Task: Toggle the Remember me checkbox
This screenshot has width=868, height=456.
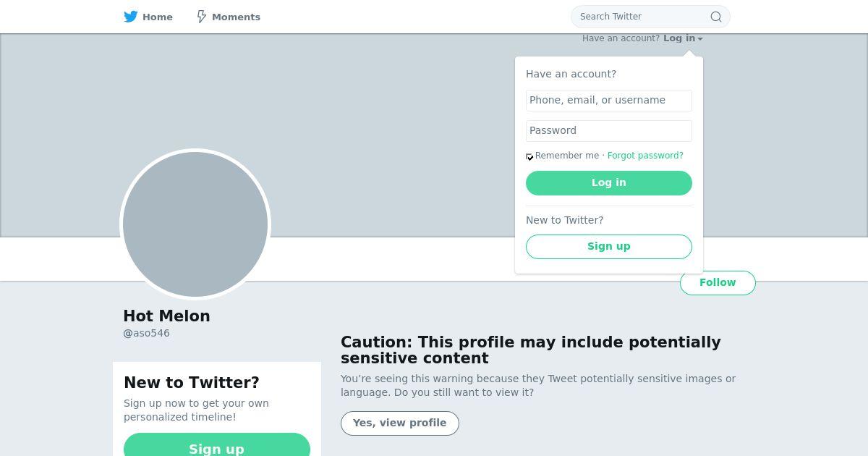Action: [529, 156]
